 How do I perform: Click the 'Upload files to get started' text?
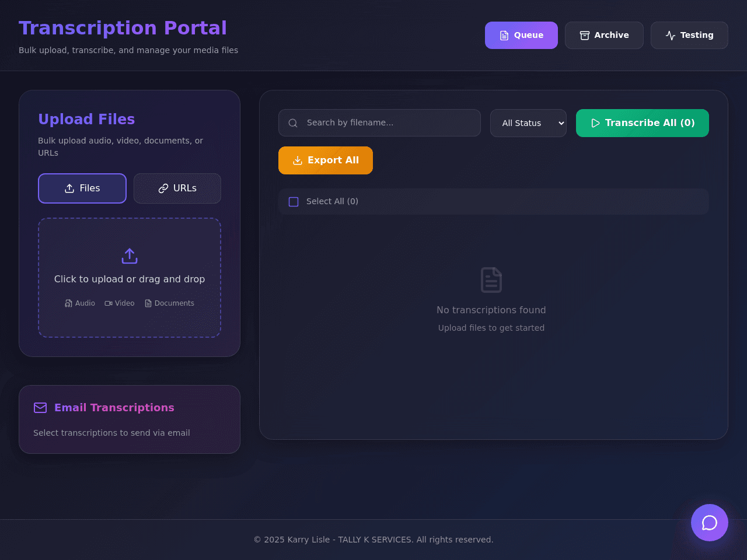click(491, 328)
